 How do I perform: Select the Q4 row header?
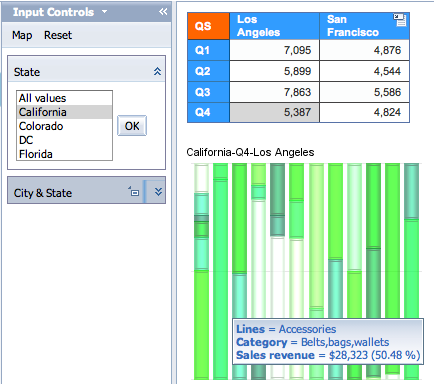point(209,112)
